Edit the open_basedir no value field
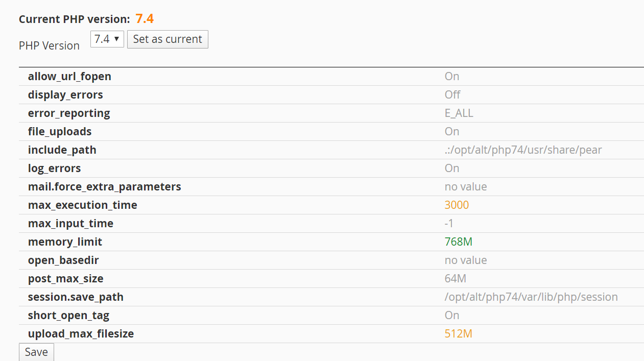 coord(465,260)
